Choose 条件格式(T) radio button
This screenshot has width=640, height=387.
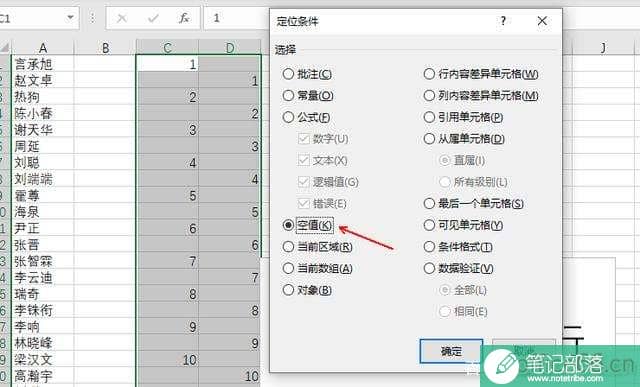coord(458,247)
